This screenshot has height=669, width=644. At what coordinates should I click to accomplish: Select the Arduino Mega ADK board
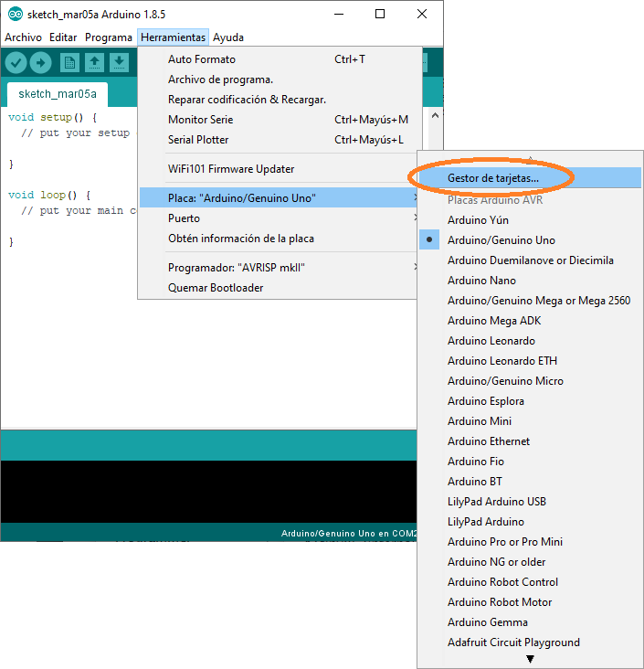coord(530,321)
